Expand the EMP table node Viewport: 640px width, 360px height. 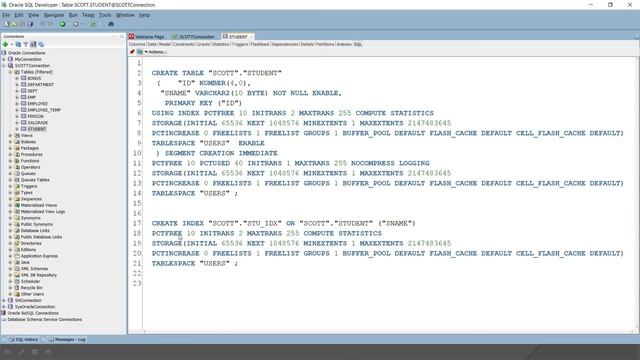(x=17, y=97)
